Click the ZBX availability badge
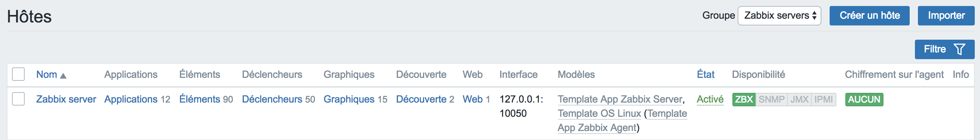Viewport: 980px width, 140px height. [x=744, y=99]
